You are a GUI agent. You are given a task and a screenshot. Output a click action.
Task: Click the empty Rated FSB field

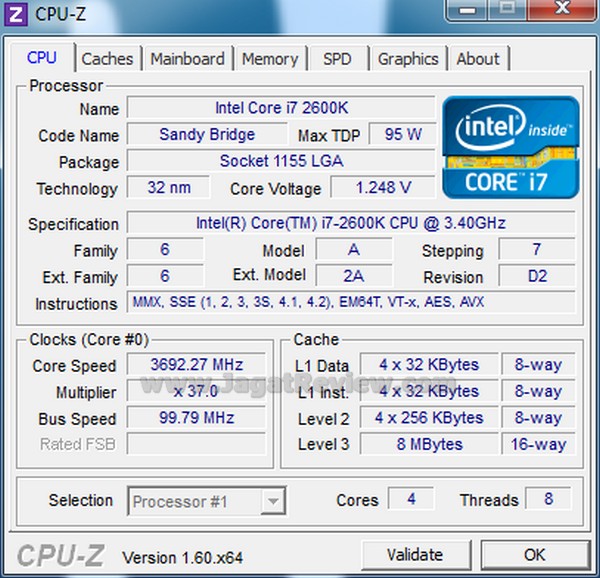(196, 444)
